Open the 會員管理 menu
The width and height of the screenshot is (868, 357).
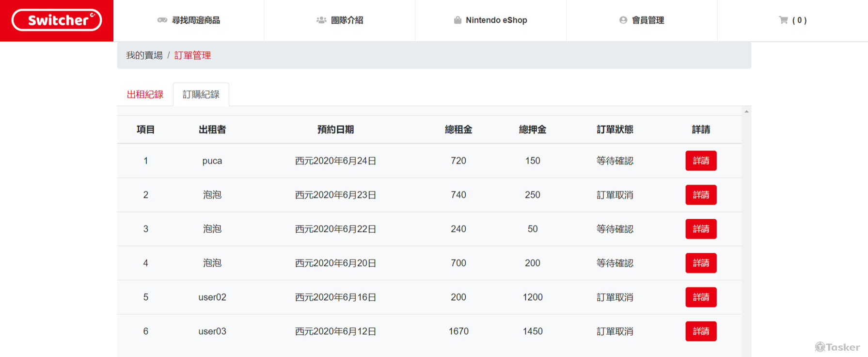(648, 20)
